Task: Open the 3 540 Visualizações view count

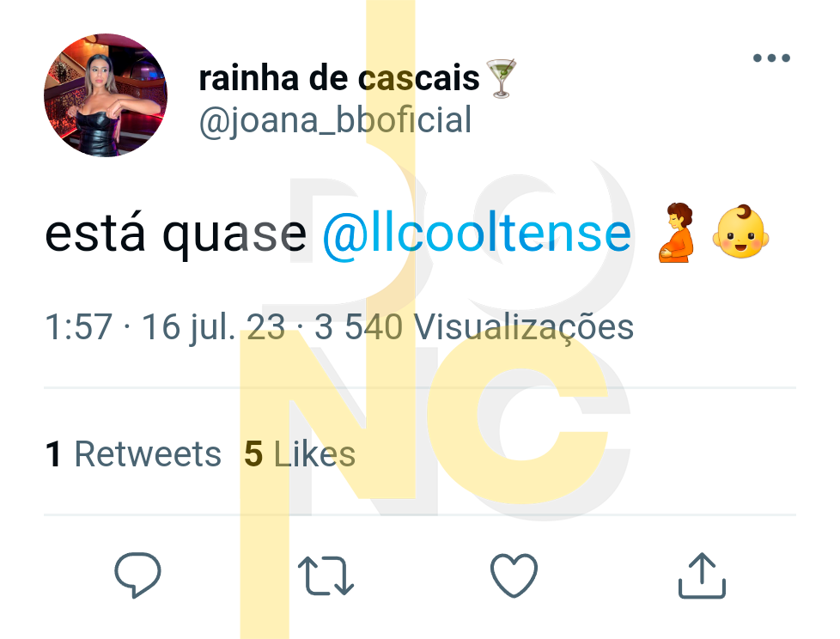Action: click(x=473, y=327)
